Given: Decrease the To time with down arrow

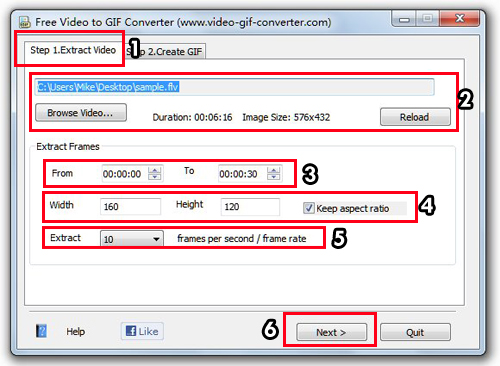Looking at the screenshot, I should coord(273,177).
